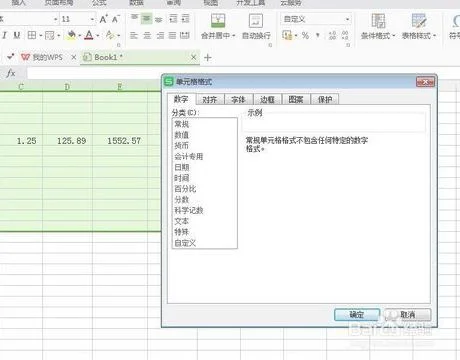The height and width of the screenshot is (360, 460).
Task: Increase font size with A+ icon
Action: click(104, 19)
